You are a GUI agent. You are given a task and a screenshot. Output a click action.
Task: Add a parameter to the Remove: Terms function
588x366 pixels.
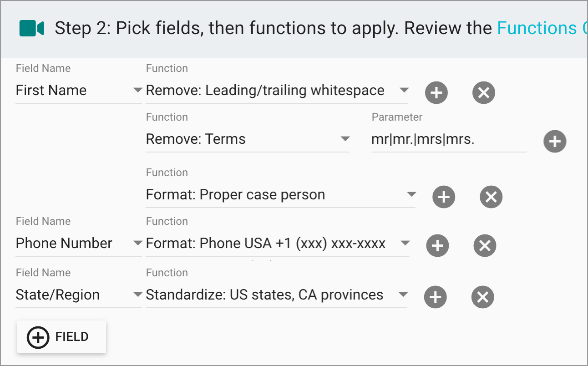click(x=555, y=141)
